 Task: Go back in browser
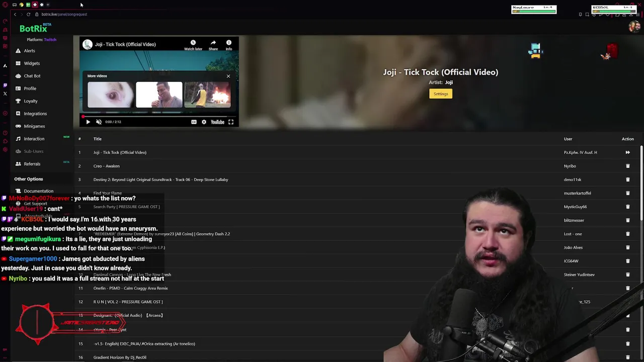coord(15,14)
